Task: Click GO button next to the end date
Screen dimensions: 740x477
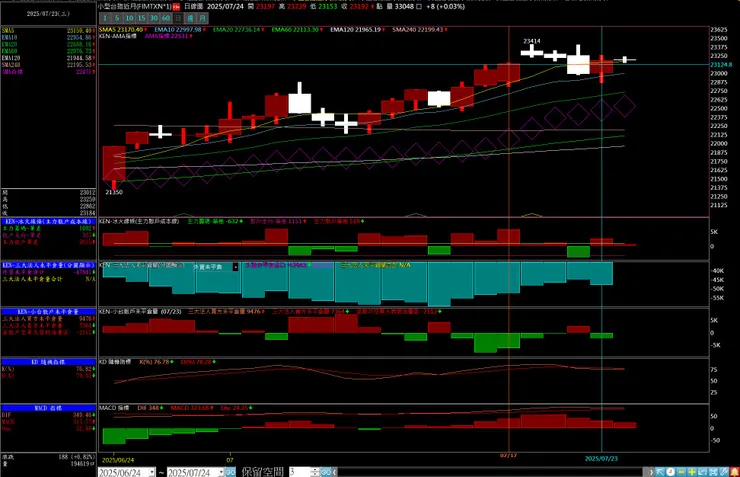Action: 230,472
